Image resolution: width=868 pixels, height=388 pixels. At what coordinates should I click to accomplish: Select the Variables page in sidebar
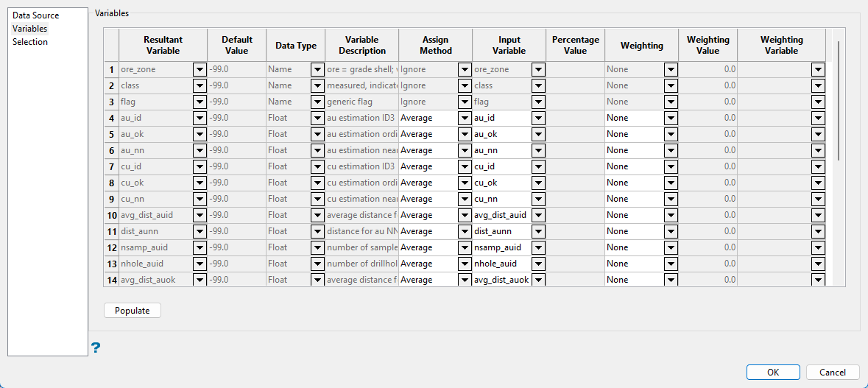tap(30, 29)
